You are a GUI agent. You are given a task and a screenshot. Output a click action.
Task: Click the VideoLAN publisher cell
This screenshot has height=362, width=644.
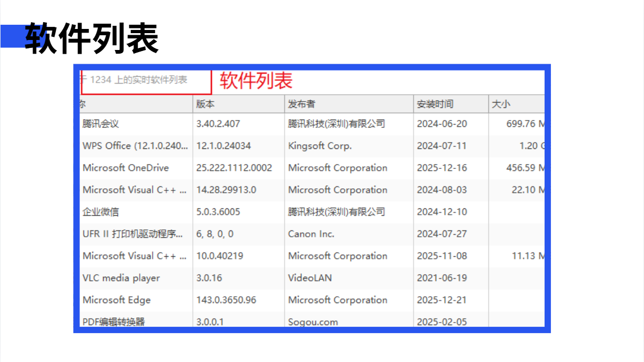pyautogui.click(x=310, y=278)
